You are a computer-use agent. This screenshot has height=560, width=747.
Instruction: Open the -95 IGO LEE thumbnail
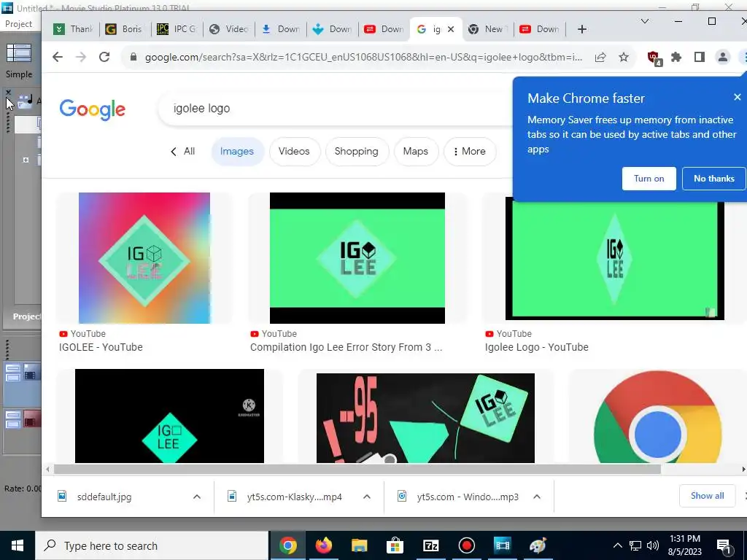pyautogui.click(x=425, y=418)
